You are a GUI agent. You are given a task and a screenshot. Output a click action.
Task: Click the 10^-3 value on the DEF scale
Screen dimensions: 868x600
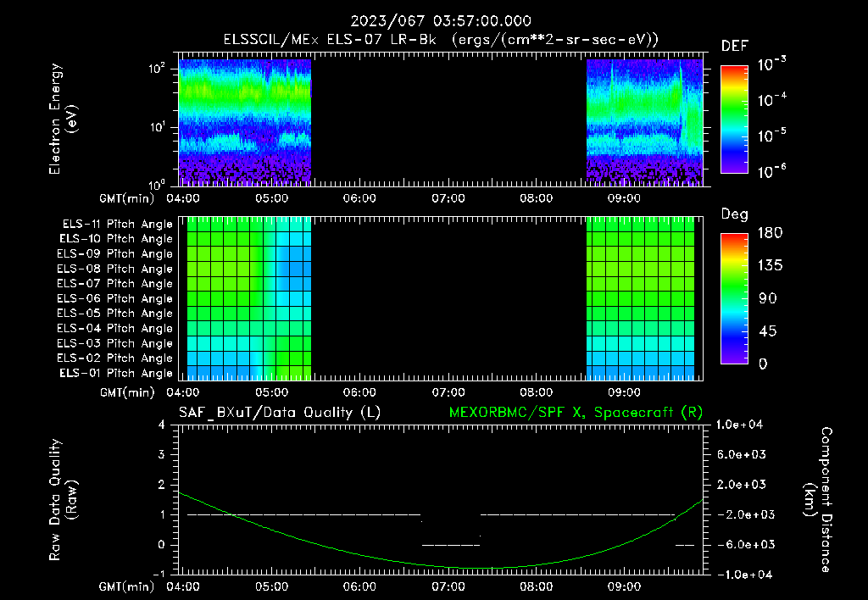771,64
